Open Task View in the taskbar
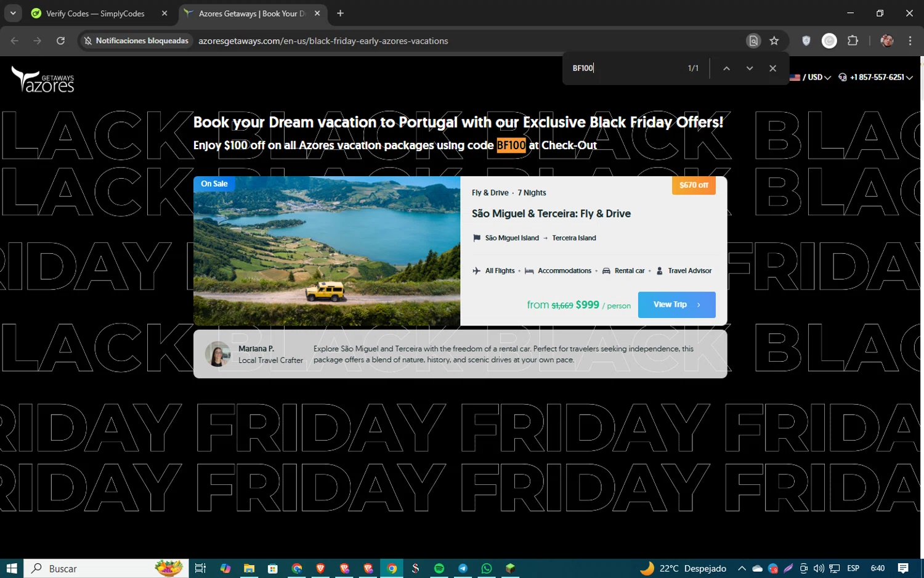 (200, 568)
